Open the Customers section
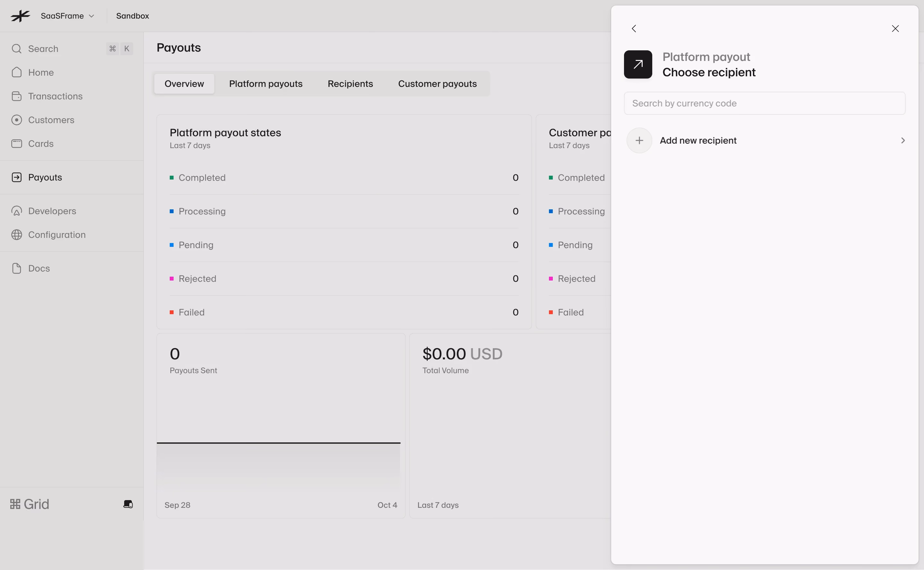The width and height of the screenshot is (924, 570). 51,120
